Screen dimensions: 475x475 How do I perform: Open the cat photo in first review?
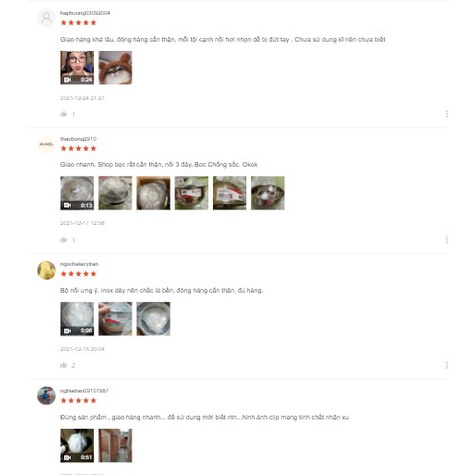click(115, 68)
